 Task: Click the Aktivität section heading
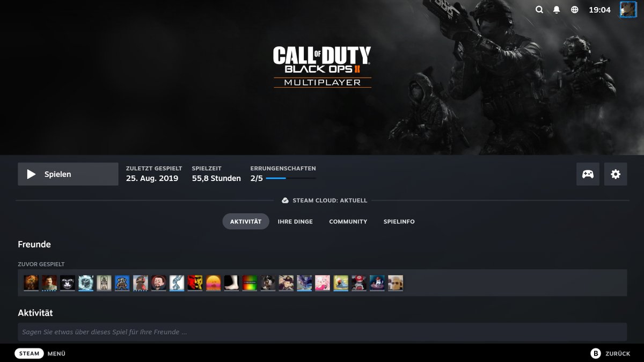35,313
